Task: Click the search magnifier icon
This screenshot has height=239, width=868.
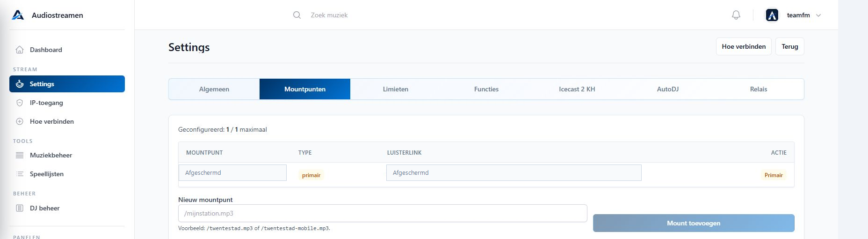Action: click(297, 15)
